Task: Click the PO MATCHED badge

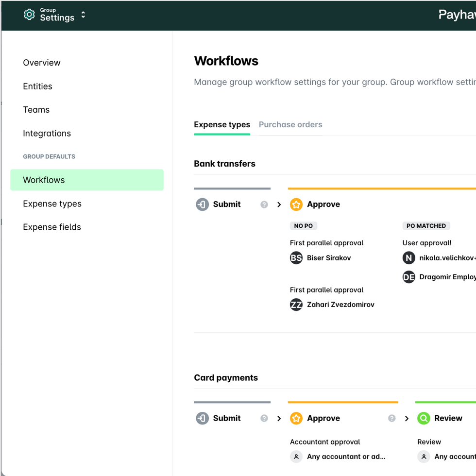Action: [426, 226]
